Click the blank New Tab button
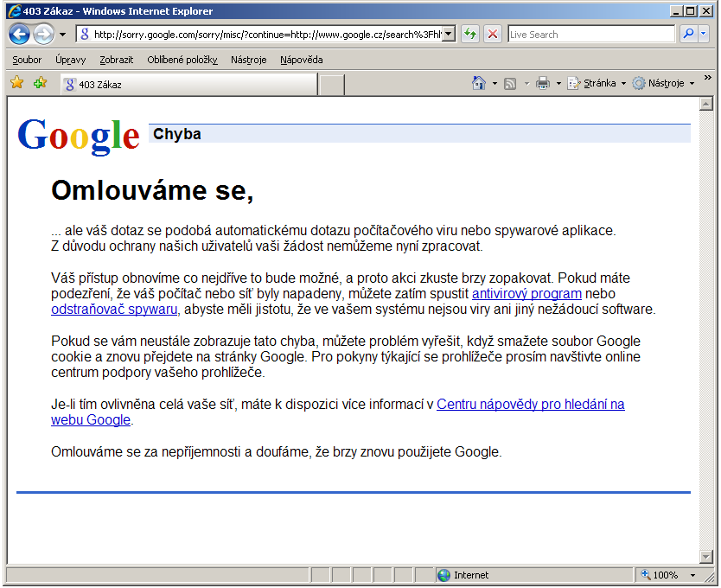The image size is (721, 588). pyautogui.click(x=331, y=85)
